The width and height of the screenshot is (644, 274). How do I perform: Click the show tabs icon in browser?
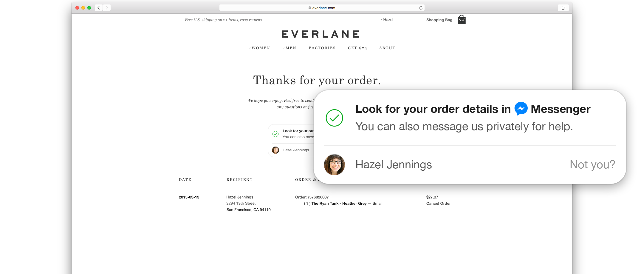click(x=563, y=8)
